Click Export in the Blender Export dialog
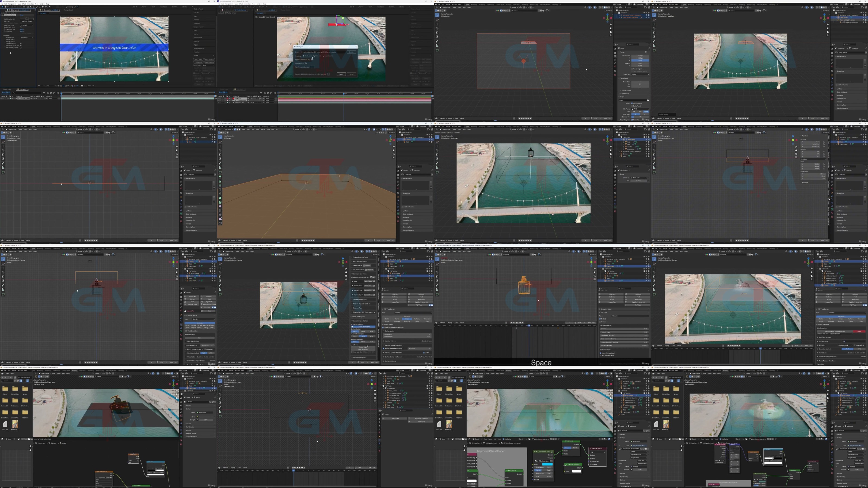Screen dimensions: 868x488 click(341, 74)
